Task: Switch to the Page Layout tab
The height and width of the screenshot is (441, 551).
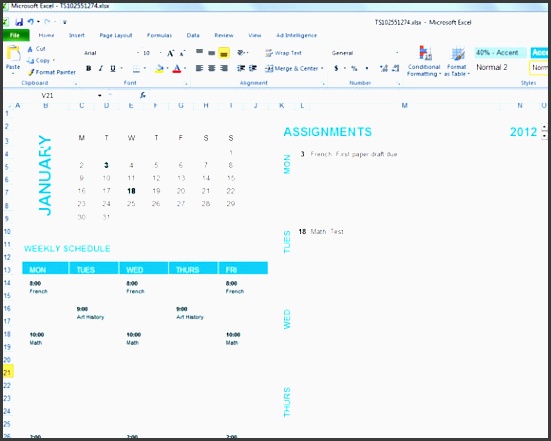Action: pos(116,35)
